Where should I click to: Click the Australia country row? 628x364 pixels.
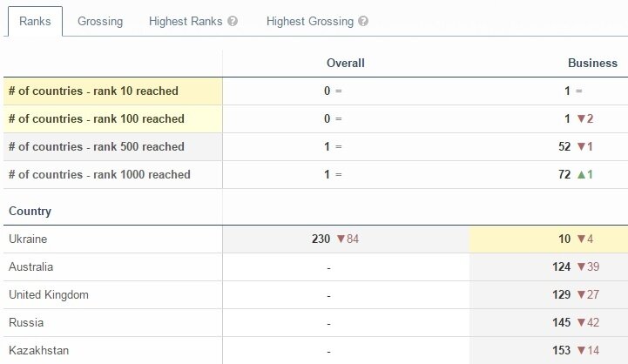(x=30, y=266)
